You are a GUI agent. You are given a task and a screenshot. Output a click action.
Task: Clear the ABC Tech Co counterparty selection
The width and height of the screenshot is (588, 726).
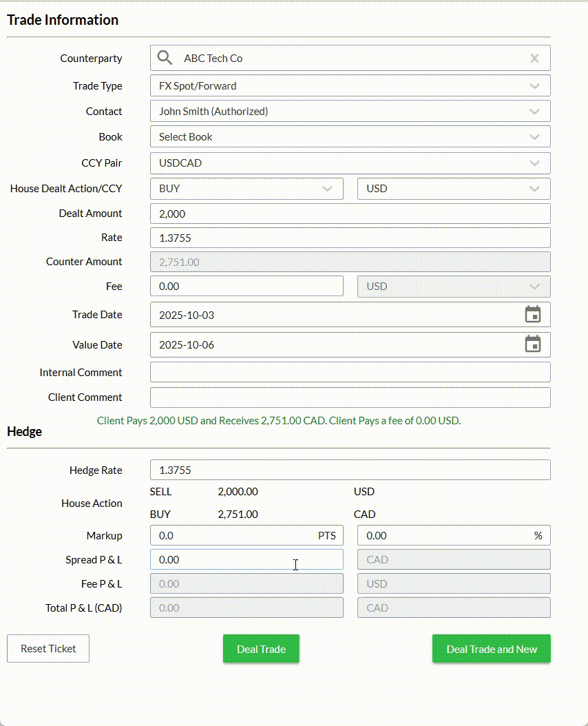pyautogui.click(x=535, y=58)
